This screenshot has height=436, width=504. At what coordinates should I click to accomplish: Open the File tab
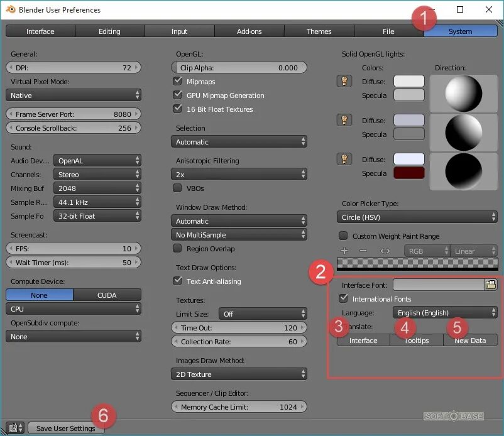point(388,31)
